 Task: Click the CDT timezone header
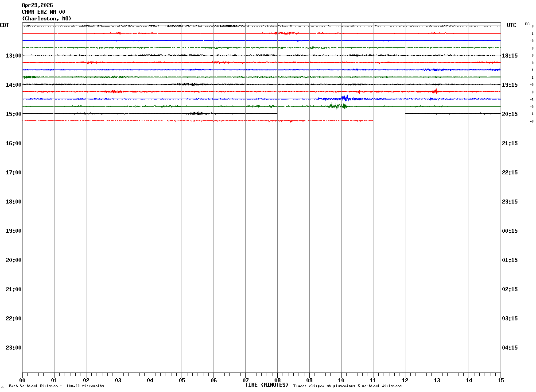(x=4, y=25)
